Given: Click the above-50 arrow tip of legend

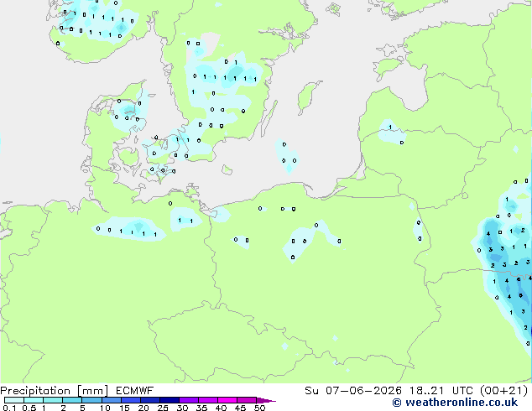Looking at the screenshot, I should coord(266,400).
